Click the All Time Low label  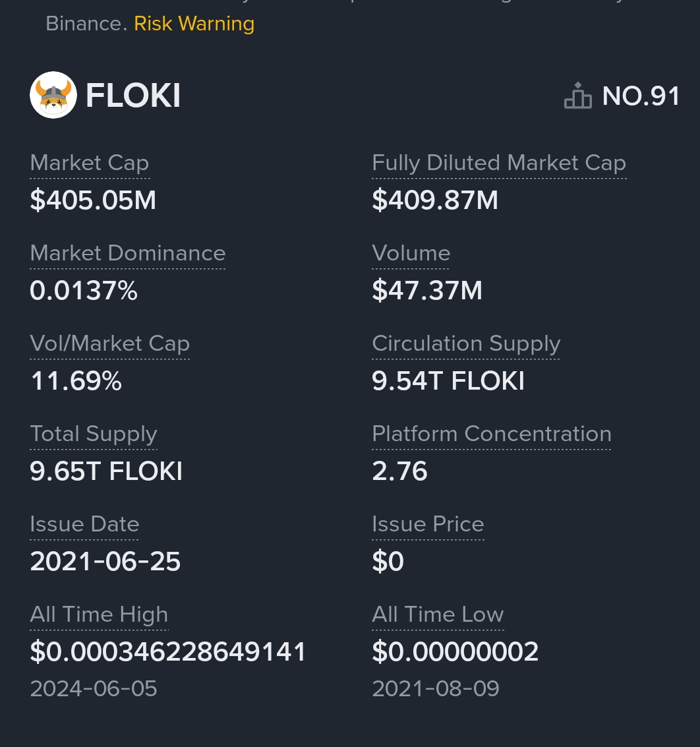click(438, 614)
